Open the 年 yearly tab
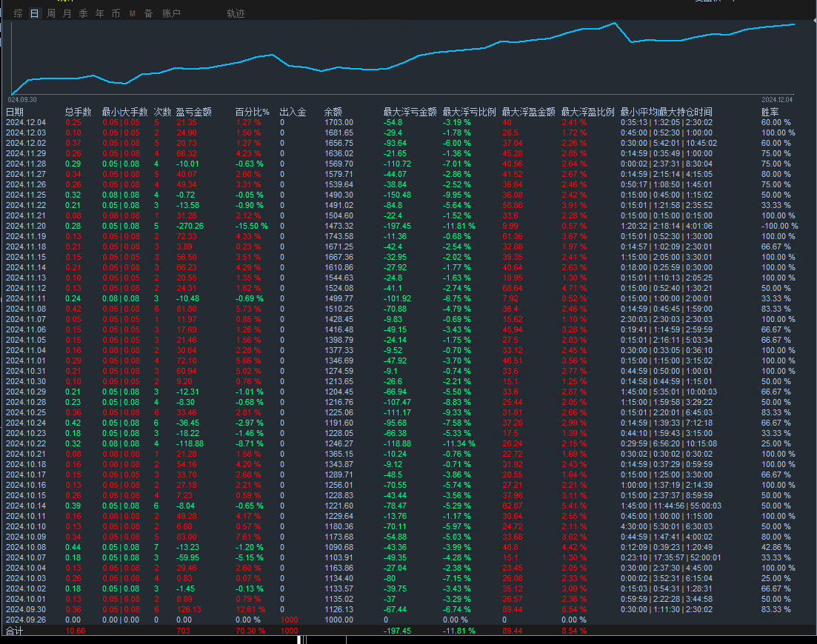The height and width of the screenshot is (644, 817). pyautogui.click(x=99, y=13)
